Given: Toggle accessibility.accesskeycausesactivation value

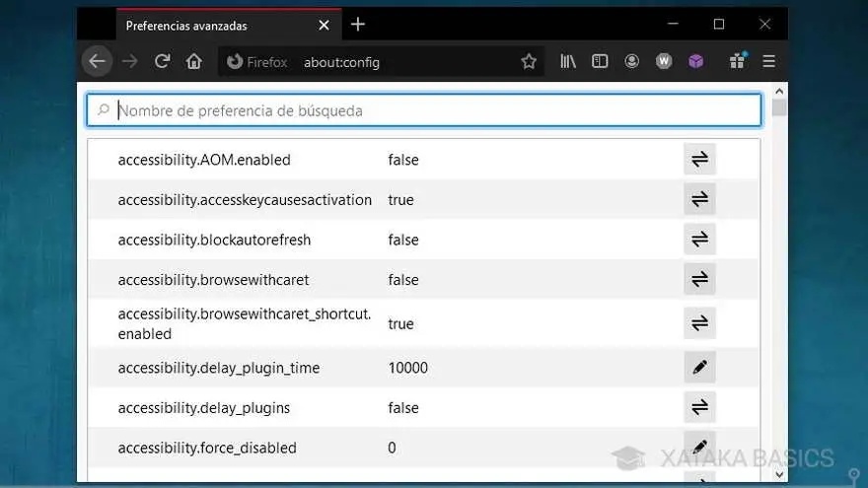Looking at the screenshot, I should [x=699, y=199].
